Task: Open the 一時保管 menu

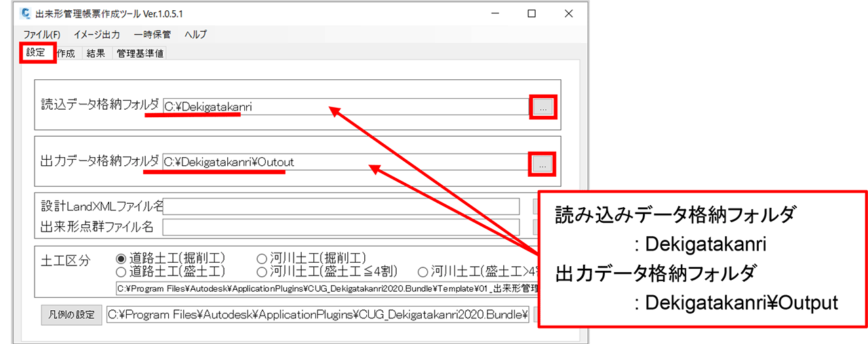Action: [153, 35]
